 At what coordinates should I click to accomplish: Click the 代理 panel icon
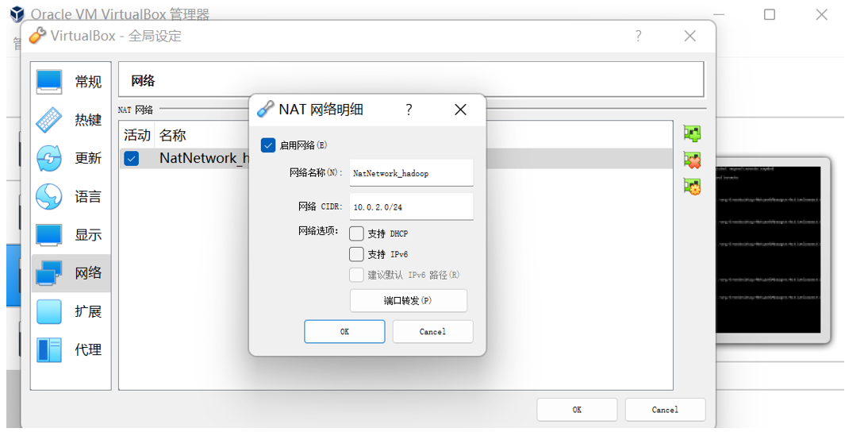(x=49, y=349)
